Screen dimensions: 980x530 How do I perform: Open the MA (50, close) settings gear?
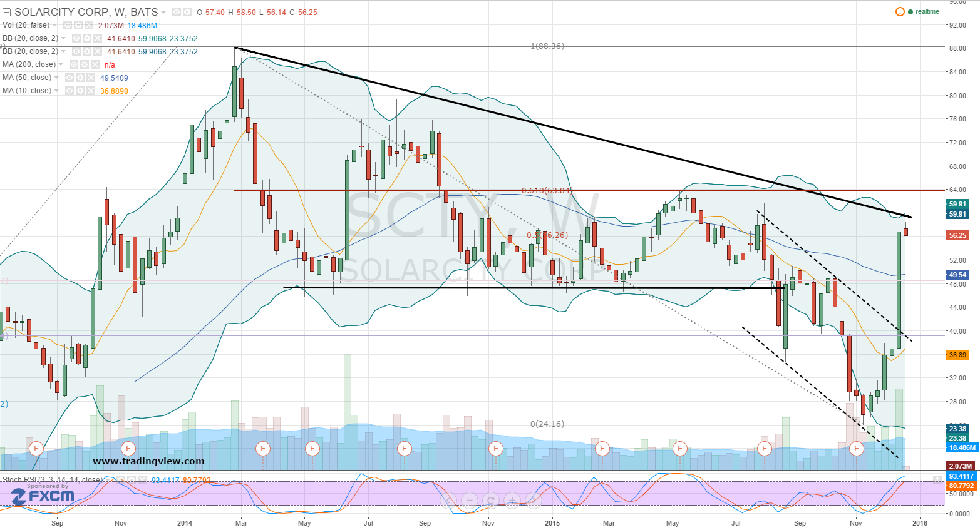80,78
